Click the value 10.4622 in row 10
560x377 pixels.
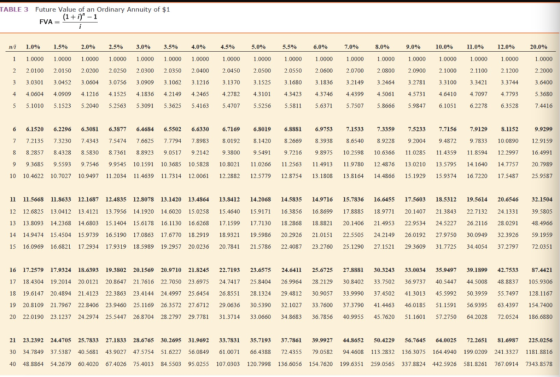click(x=33, y=176)
